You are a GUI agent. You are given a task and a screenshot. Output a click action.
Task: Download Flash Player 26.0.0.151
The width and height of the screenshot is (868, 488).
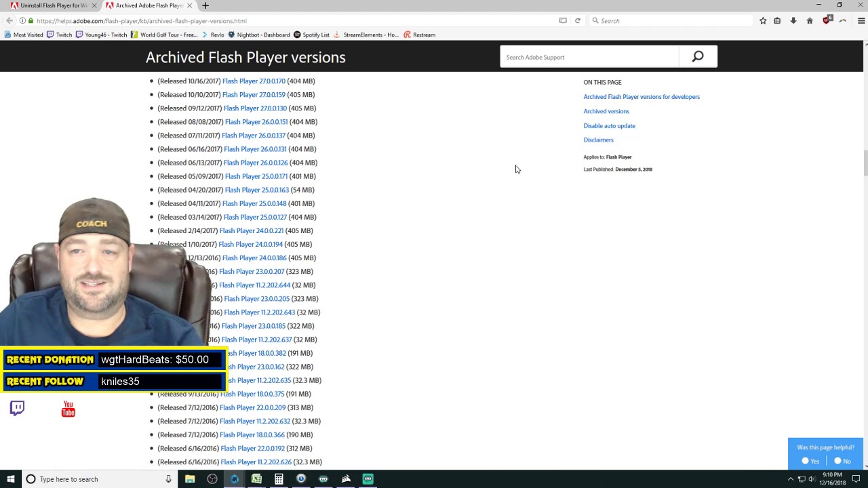256,122
